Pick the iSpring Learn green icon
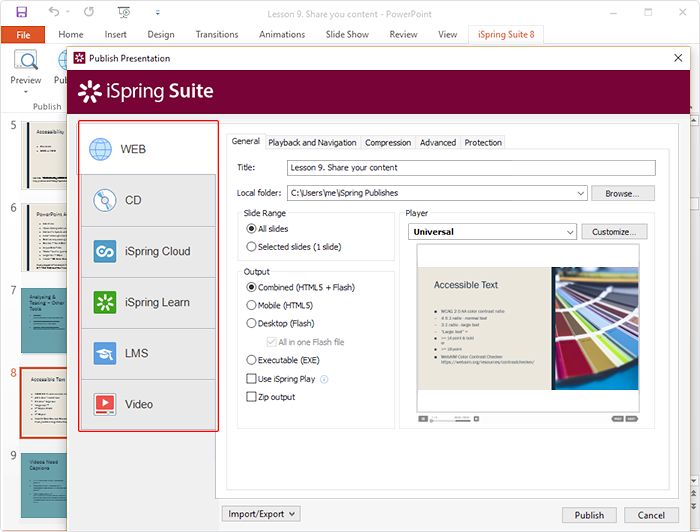Viewport: 700px width, 532px height. coord(105,302)
